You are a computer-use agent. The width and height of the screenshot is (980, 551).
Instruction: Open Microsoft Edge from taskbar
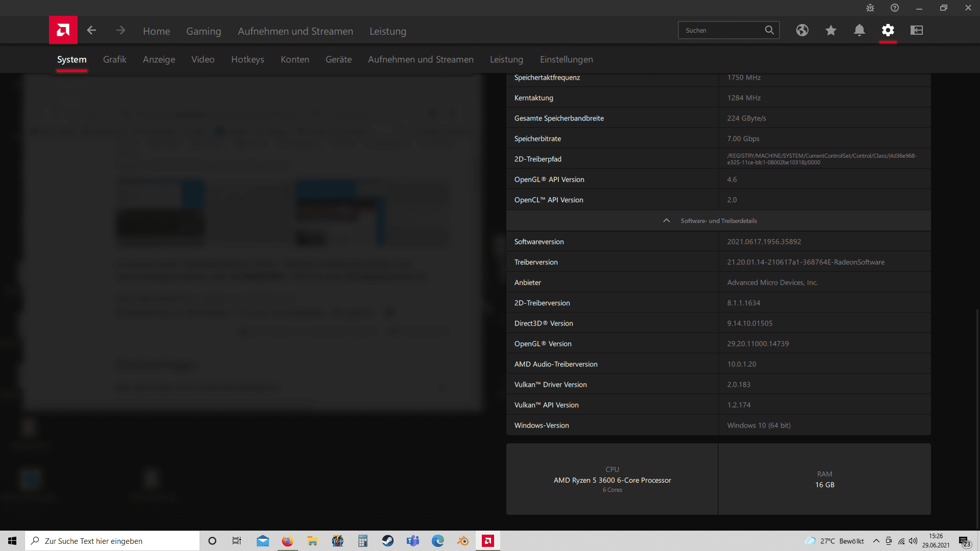pos(438,541)
